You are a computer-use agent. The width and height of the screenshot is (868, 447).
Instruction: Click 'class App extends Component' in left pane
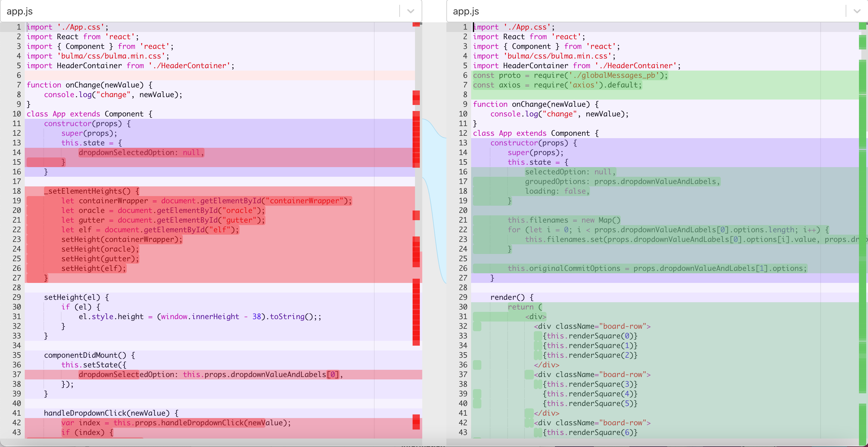pos(89,114)
